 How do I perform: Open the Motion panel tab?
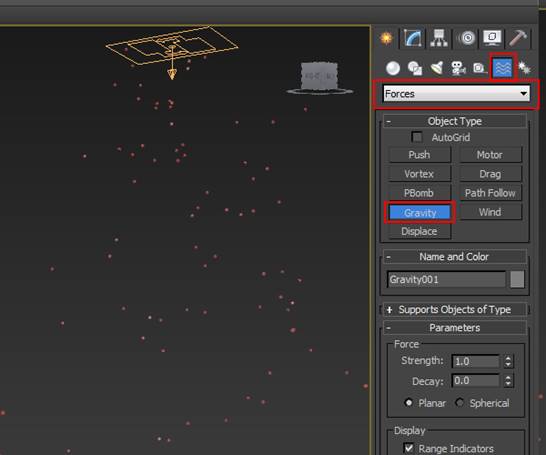click(467, 38)
